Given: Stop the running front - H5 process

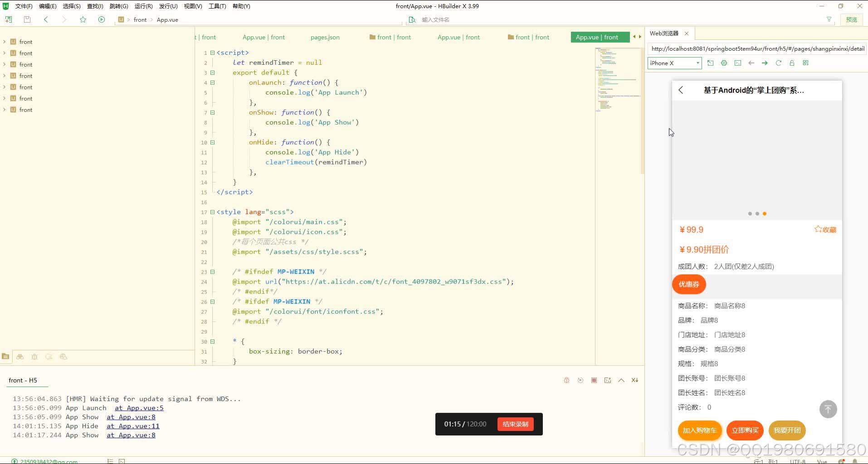Looking at the screenshot, I should (594, 380).
